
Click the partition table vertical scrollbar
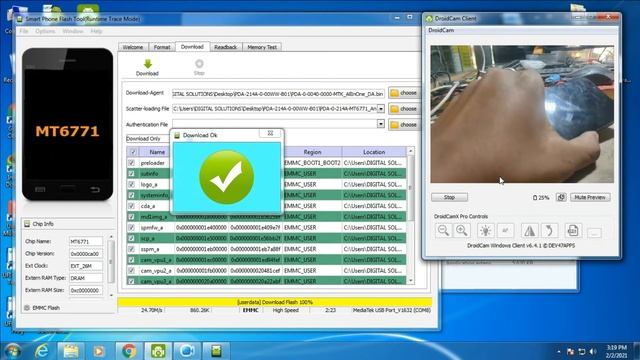point(411,215)
